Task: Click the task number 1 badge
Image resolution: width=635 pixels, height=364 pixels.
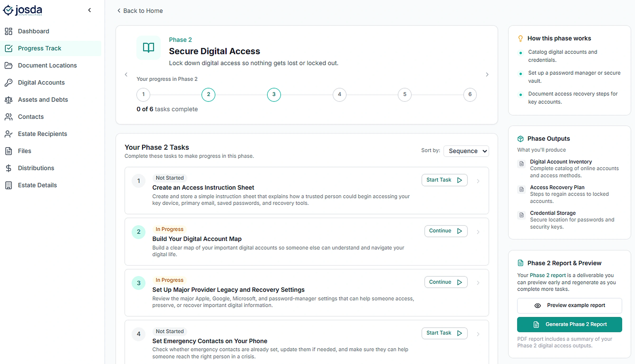Action: 139,181
